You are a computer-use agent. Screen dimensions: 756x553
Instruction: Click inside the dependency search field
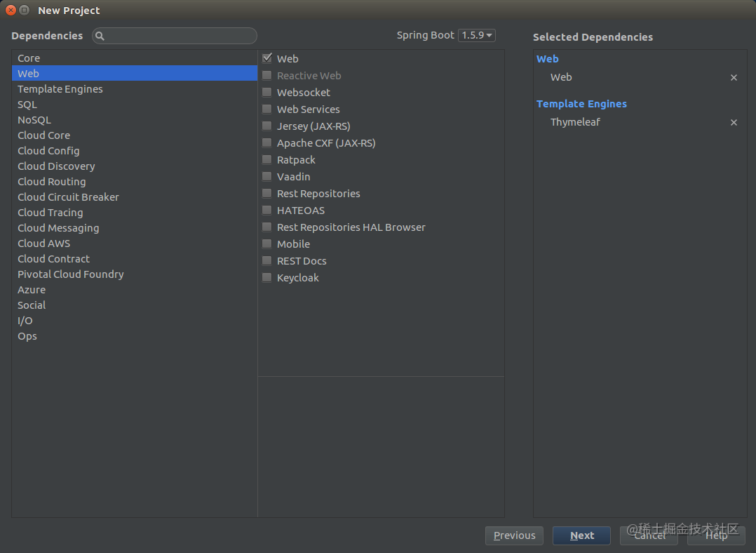point(175,35)
